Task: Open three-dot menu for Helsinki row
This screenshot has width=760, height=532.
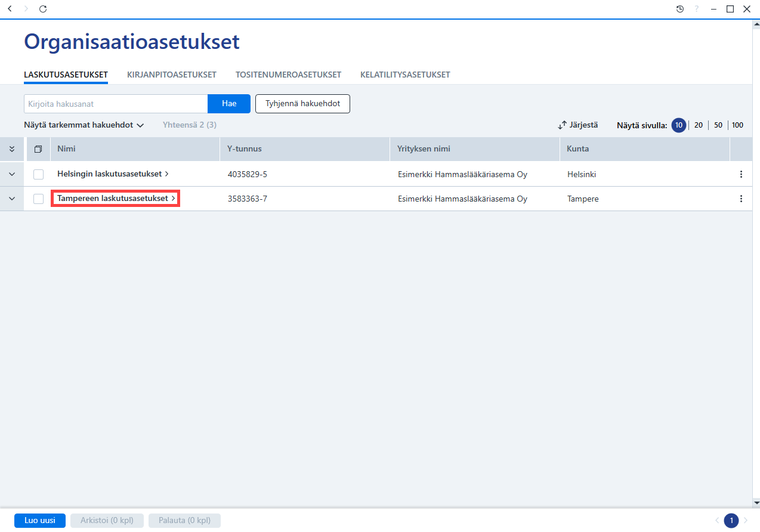Action: (x=741, y=174)
